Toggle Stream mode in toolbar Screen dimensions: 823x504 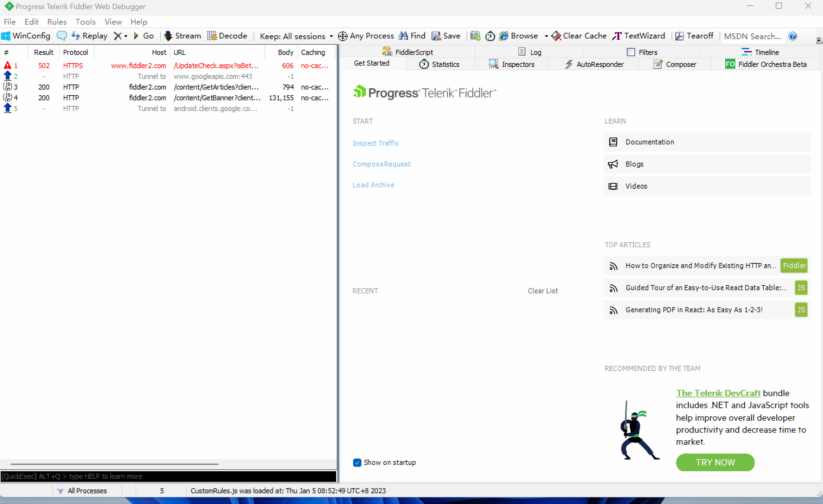click(x=182, y=36)
